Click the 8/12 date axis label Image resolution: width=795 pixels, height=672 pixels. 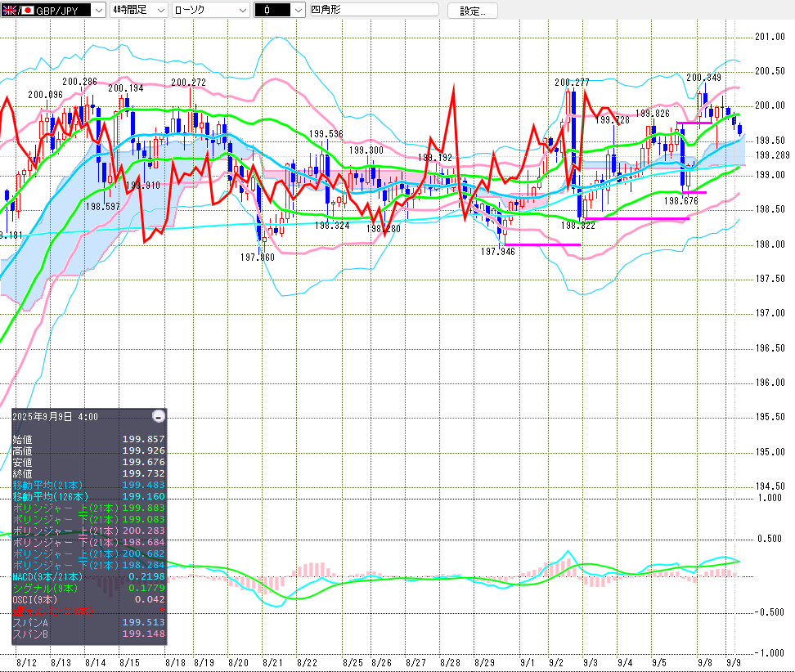[26, 663]
